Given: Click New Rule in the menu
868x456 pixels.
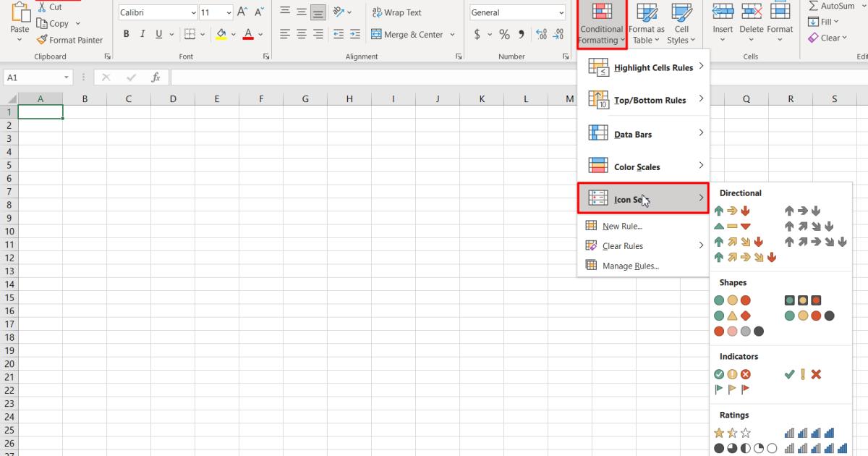Looking at the screenshot, I should pyautogui.click(x=621, y=226).
